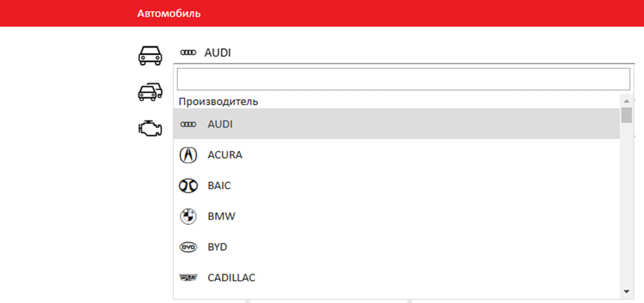Image resolution: width=644 pixels, height=303 pixels.
Task: Click the BYD logo icon
Action: 188,247
